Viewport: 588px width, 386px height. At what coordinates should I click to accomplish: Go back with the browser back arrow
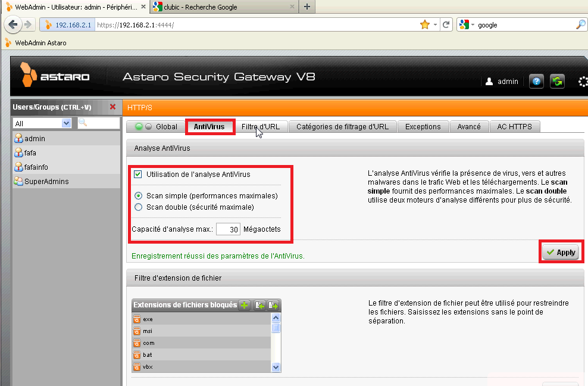click(x=12, y=25)
